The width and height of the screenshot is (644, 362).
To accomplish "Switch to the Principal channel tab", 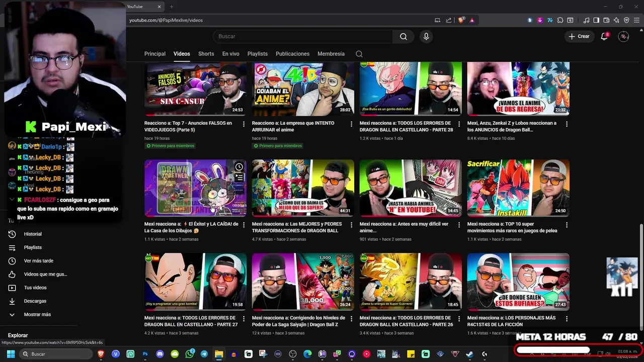I will [155, 54].
